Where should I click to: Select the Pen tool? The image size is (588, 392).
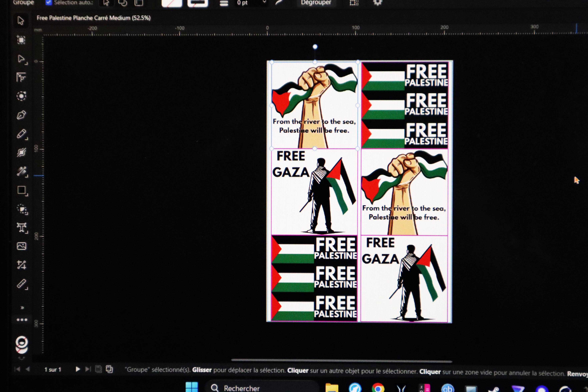pos(22,115)
